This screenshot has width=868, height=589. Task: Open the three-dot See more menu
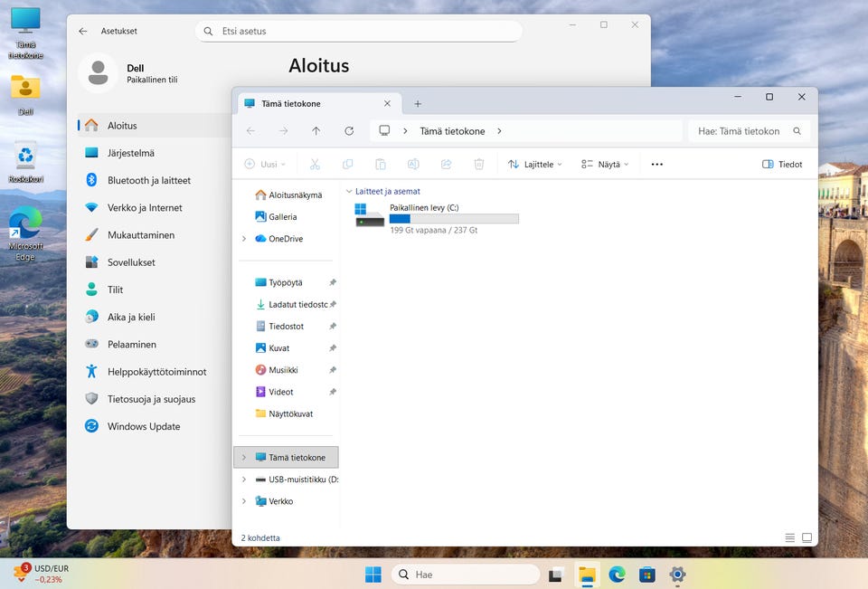(657, 164)
